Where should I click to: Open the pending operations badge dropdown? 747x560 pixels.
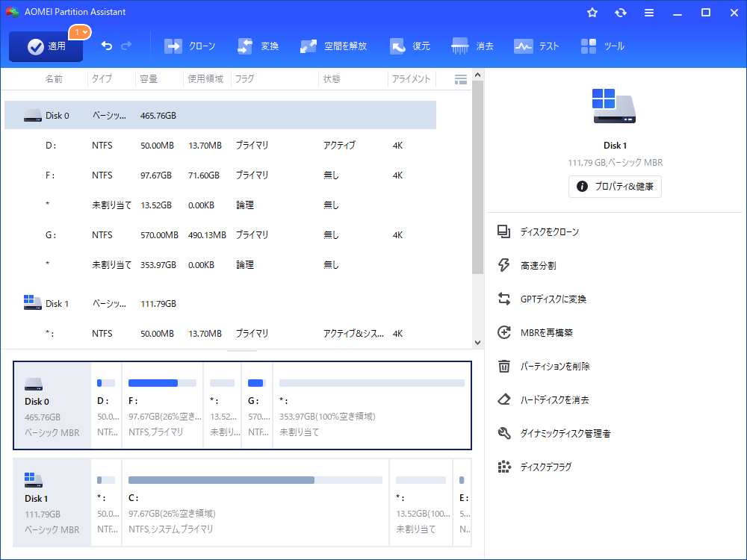click(81, 32)
